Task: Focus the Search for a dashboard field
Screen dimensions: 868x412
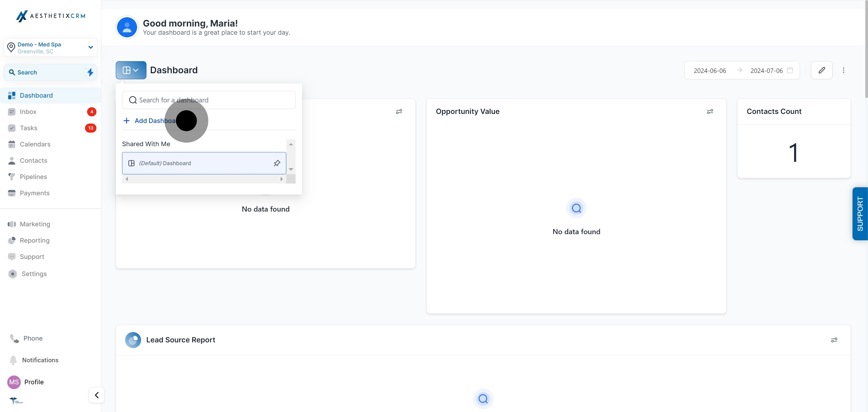Action: 209,100
